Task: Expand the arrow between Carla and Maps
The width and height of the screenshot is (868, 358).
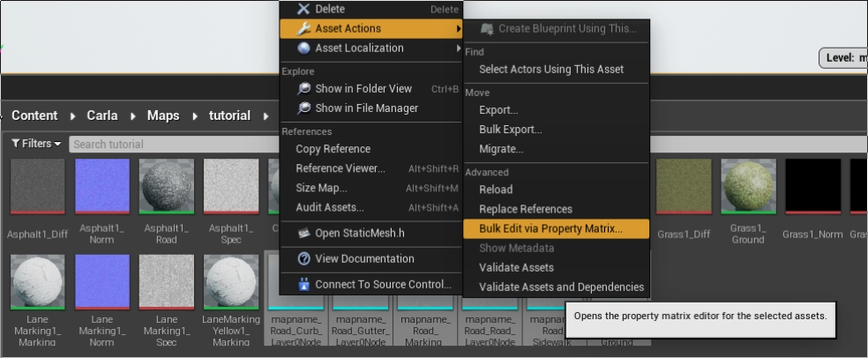Action: [133, 116]
